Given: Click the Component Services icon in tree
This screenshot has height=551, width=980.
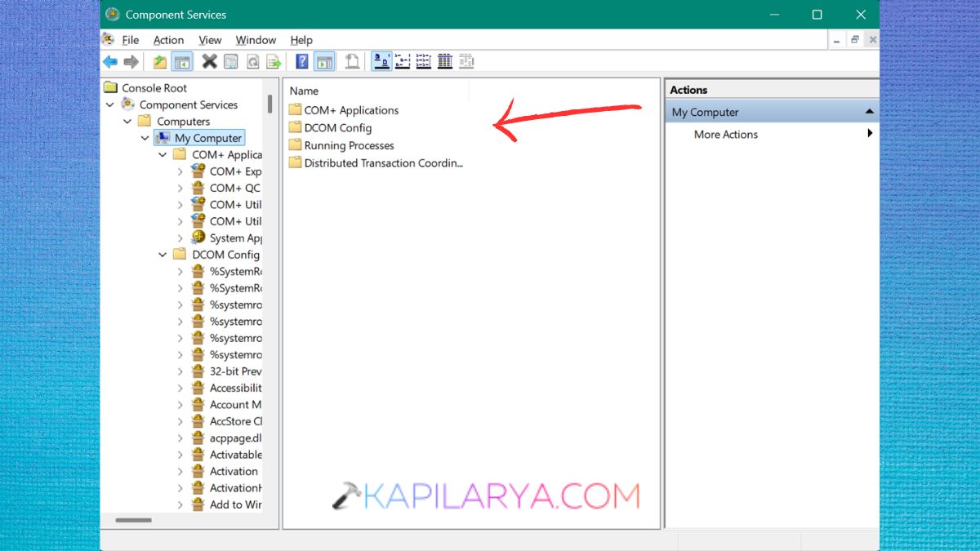Looking at the screenshot, I should click(128, 104).
